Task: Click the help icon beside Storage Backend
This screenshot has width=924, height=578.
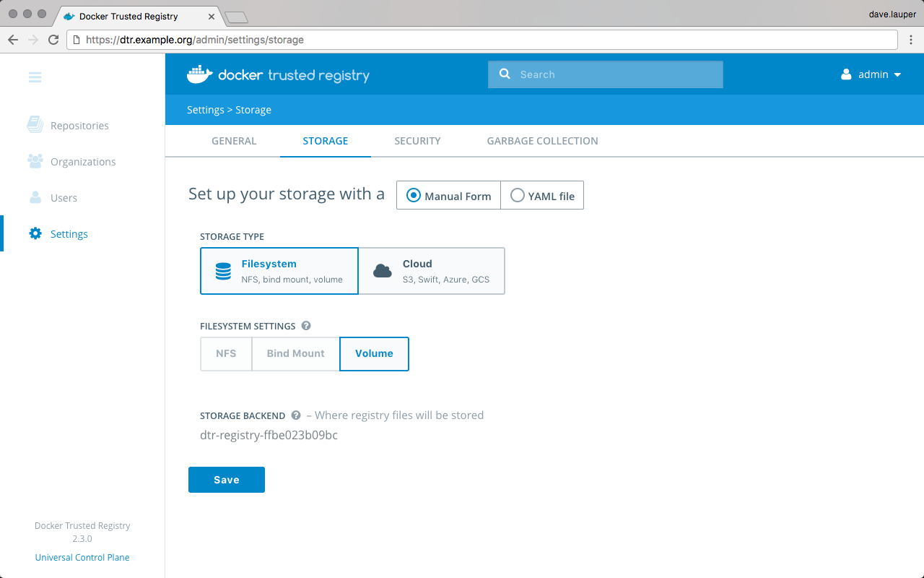Action: (x=296, y=415)
